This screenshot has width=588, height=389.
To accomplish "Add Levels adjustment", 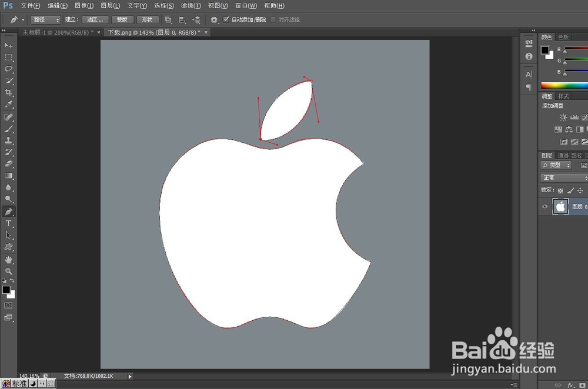I will 574,118.
